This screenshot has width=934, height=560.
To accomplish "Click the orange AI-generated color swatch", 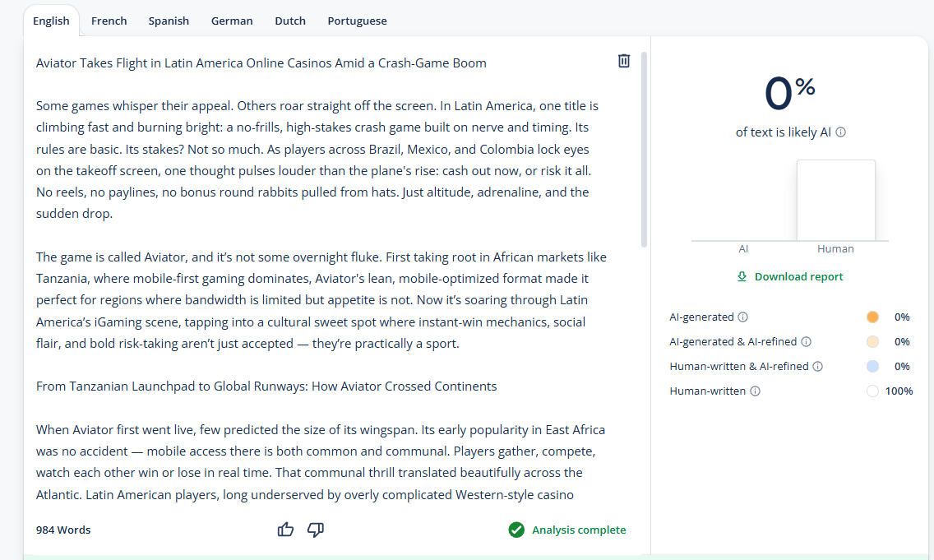I will (872, 317).
